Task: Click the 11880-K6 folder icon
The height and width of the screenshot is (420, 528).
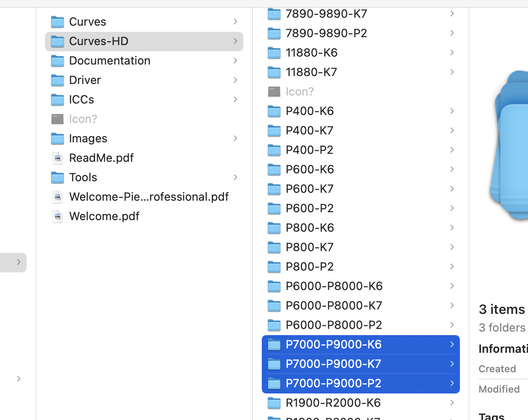Action: click(274, 53)
